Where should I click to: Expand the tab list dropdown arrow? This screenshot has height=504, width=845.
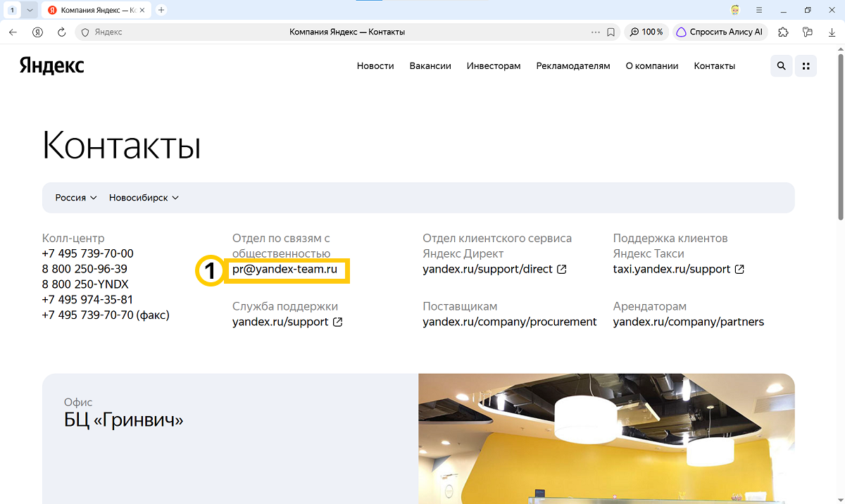coord(30,11)
